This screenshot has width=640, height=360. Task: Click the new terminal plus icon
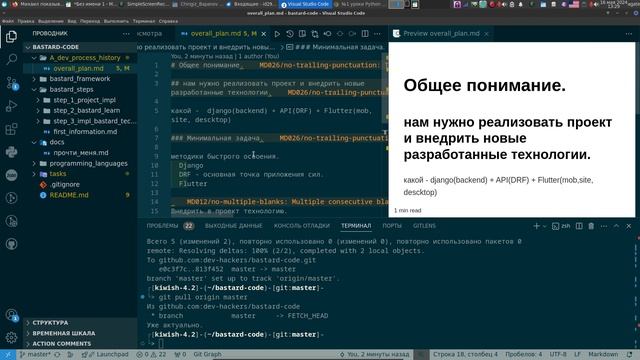tap(536, 226)
